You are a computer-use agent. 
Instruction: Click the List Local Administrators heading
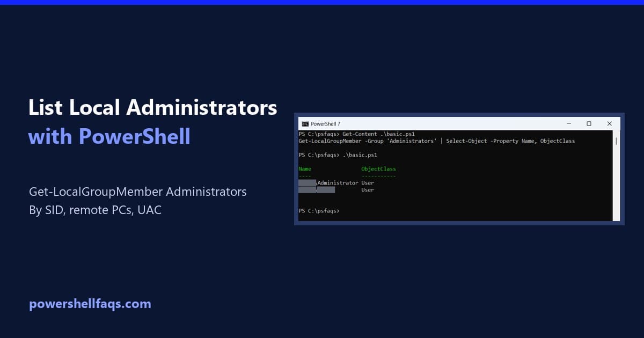pos(153,108)
